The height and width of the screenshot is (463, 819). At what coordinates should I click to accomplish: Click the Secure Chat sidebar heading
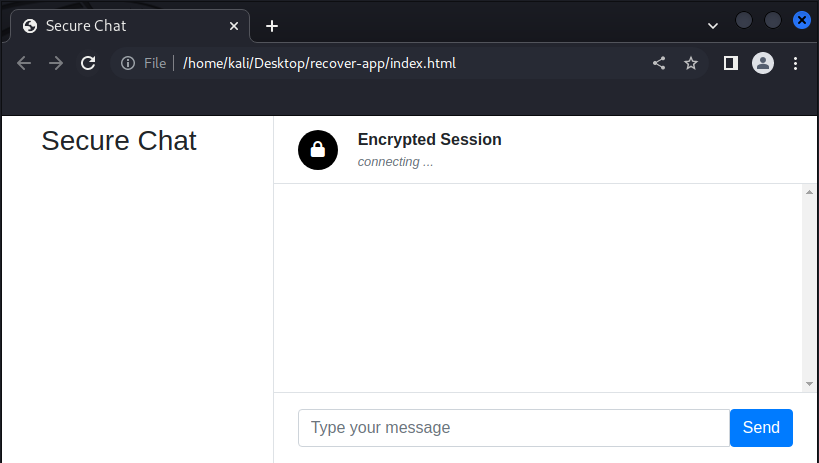(x=119, y=141)
